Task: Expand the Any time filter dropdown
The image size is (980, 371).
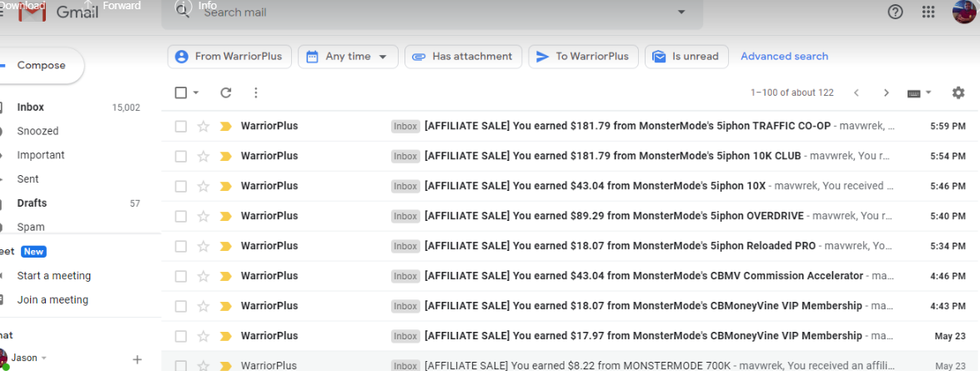Action: [383, 57]
